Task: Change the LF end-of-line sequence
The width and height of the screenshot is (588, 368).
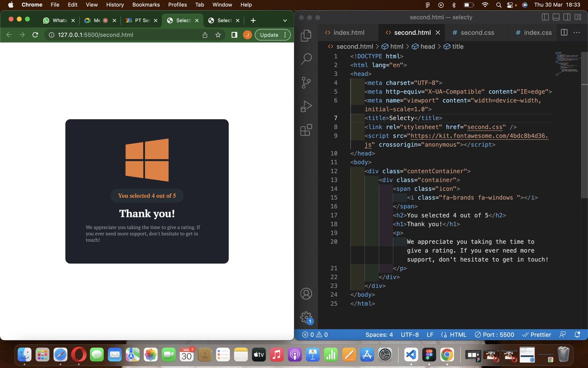Action: click(430, 335)
